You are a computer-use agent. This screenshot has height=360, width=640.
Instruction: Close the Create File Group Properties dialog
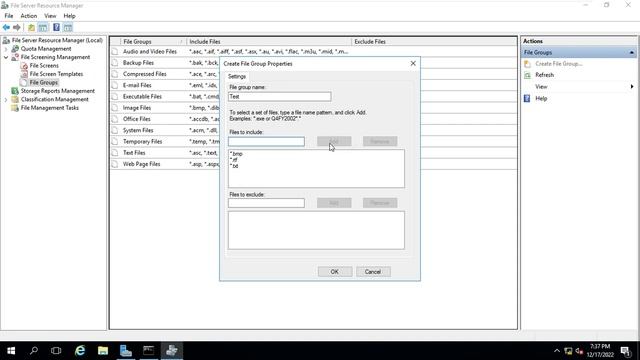point(413,63)
